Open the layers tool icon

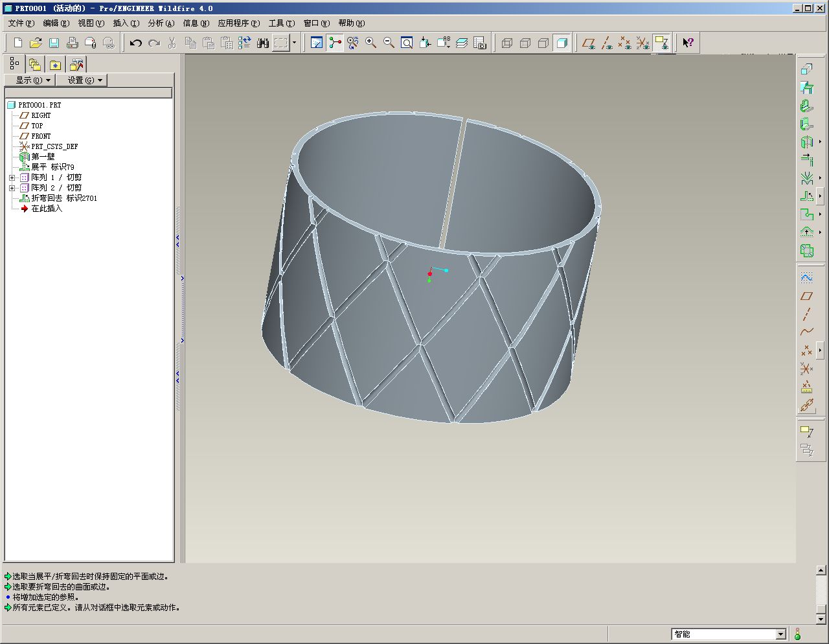462,43
